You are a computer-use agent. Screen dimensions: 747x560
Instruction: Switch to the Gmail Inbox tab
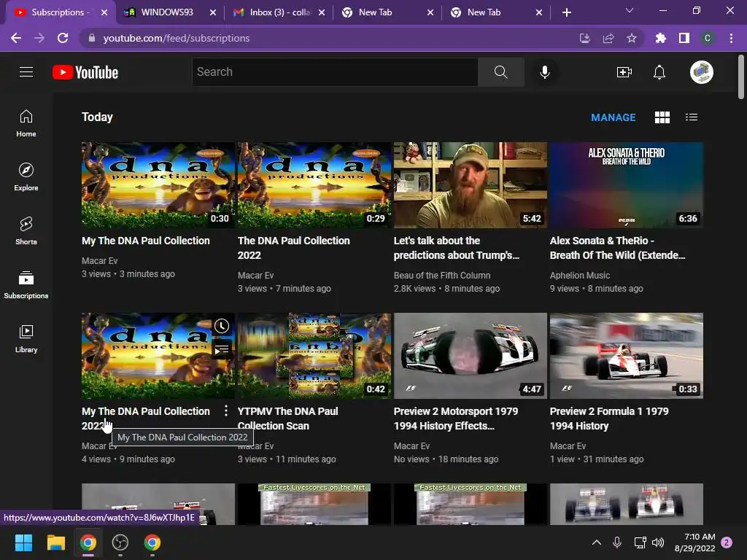point(279,12)
